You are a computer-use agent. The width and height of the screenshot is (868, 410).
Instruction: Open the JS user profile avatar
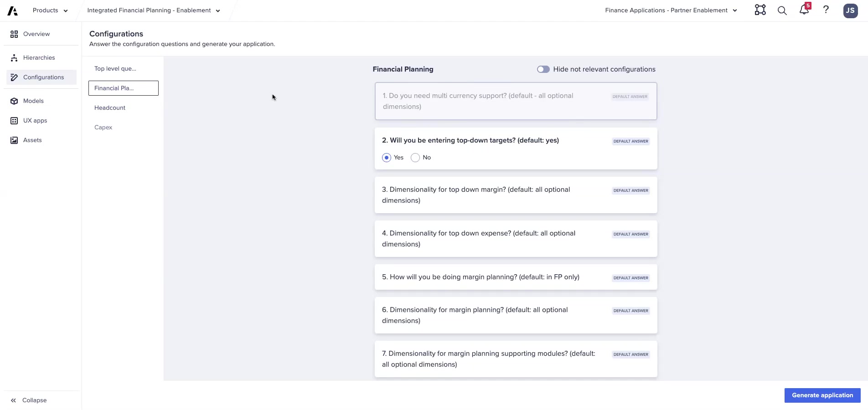point(850,10)
